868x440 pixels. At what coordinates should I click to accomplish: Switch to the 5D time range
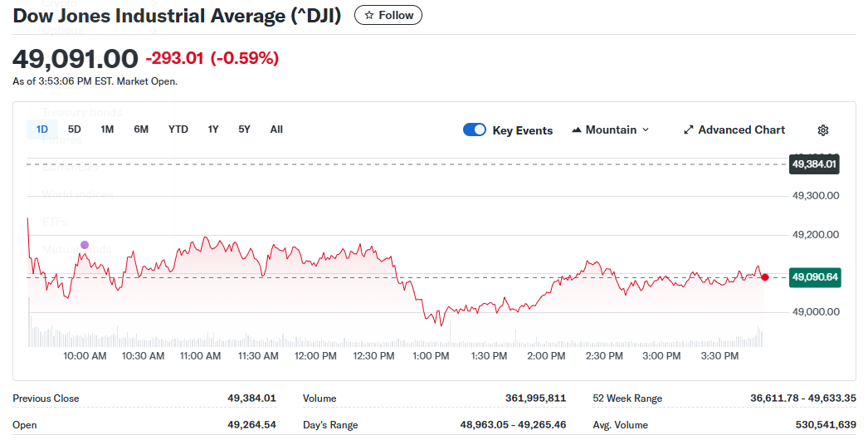pos(74,130)
